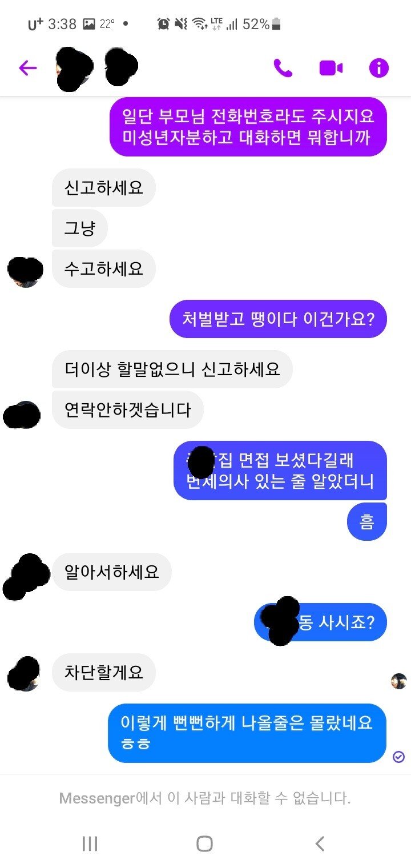The image size is (411, 868).
Task: Start a voice call with phone icon
Action: (x=283, y=69)
